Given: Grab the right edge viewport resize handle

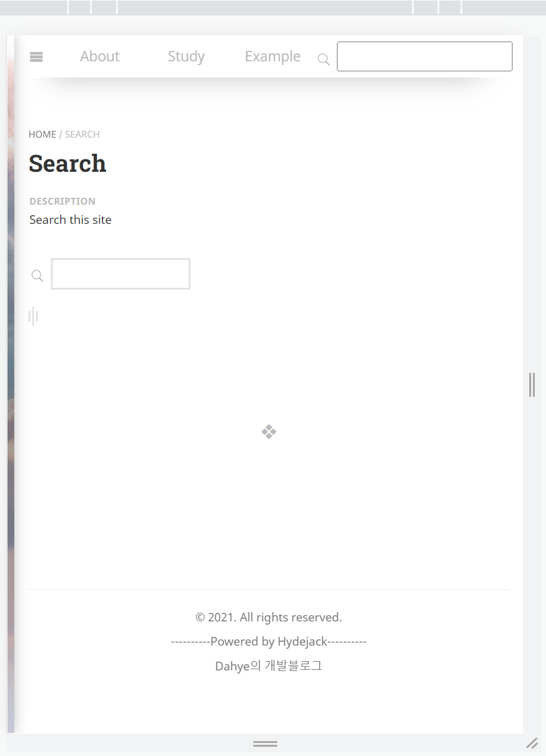Looking at the screenshot, I should [x=532, y=385].
